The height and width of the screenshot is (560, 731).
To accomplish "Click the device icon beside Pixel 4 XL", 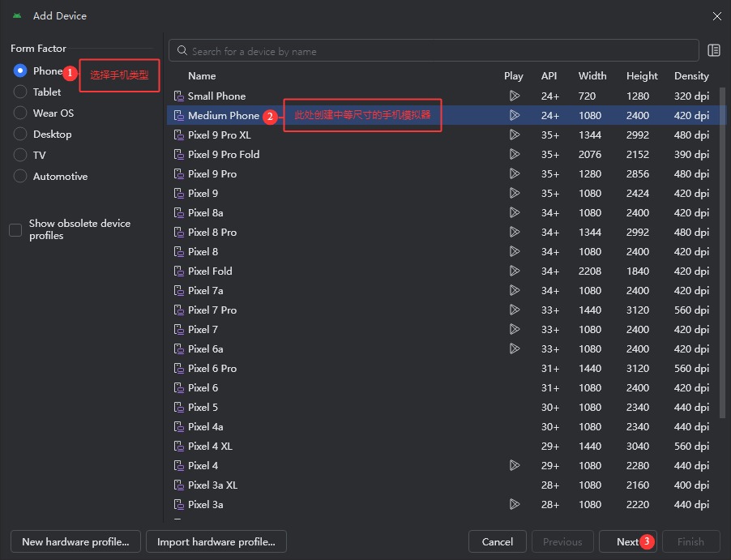I will pos(178,447).
